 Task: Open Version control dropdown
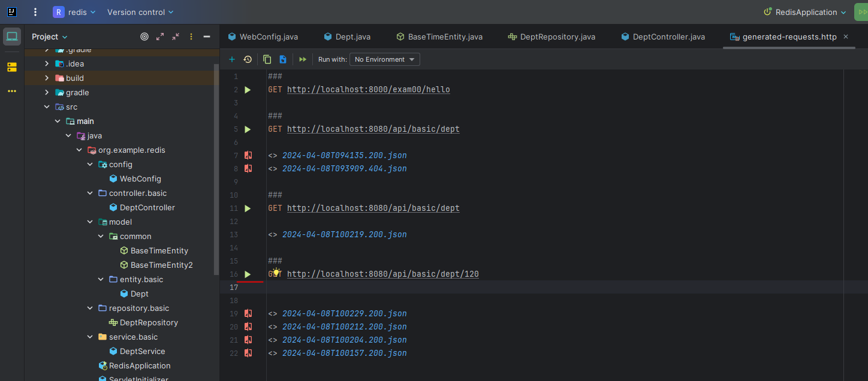[140, 12]
